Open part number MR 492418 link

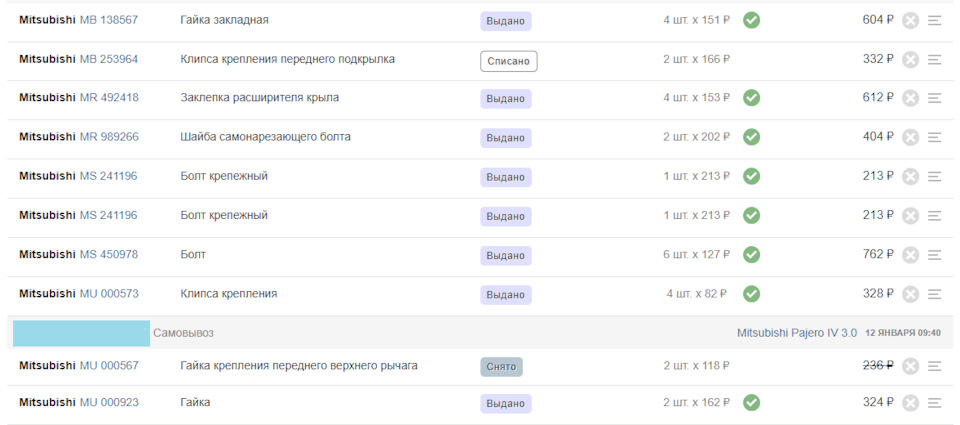(x=109, y=98)
